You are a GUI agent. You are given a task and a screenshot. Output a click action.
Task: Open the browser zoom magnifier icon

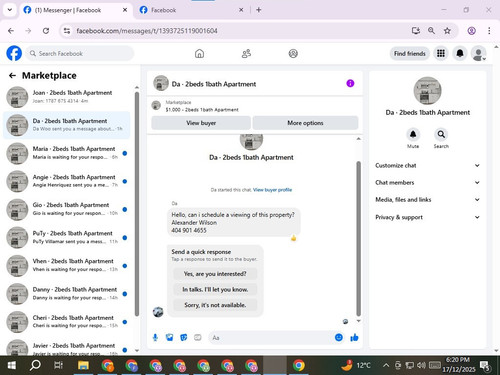(x=431, y=31)
